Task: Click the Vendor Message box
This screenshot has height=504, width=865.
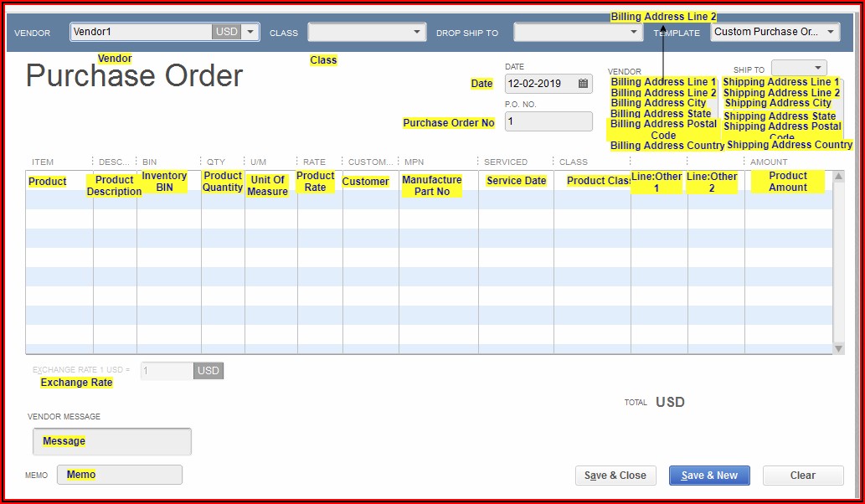Action: point(112,441)
